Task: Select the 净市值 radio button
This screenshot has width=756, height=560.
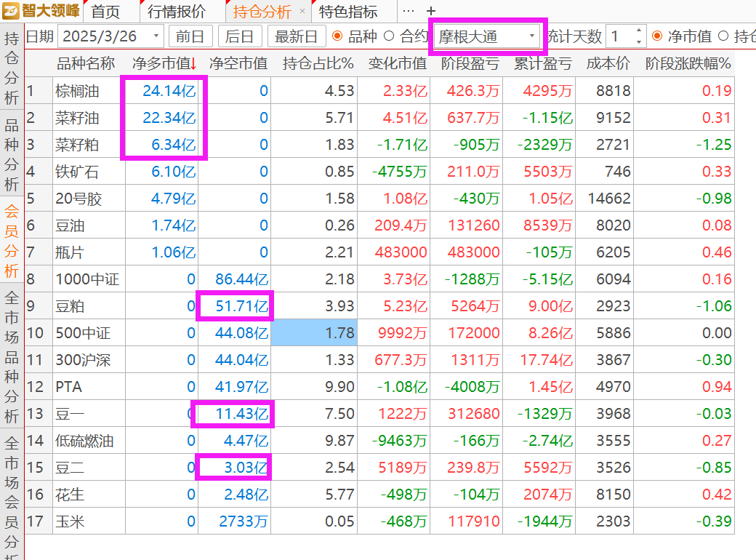Action: coord(656,36)
